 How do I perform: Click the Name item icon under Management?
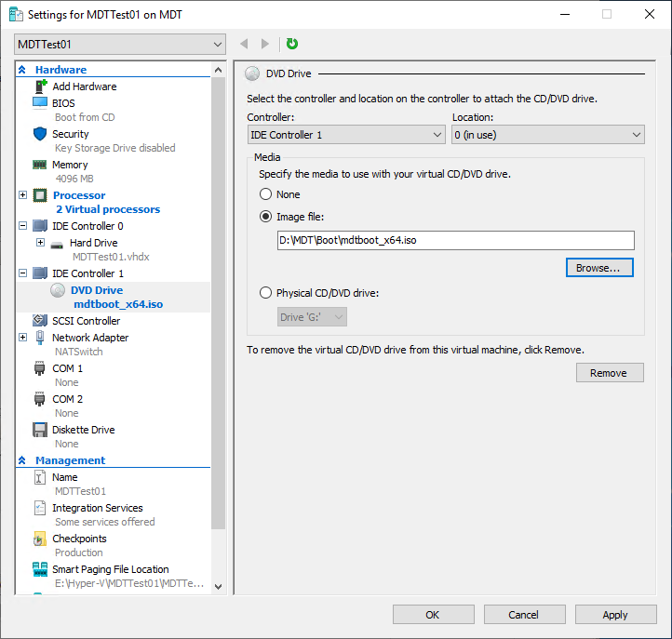click(x=39, y=477)
